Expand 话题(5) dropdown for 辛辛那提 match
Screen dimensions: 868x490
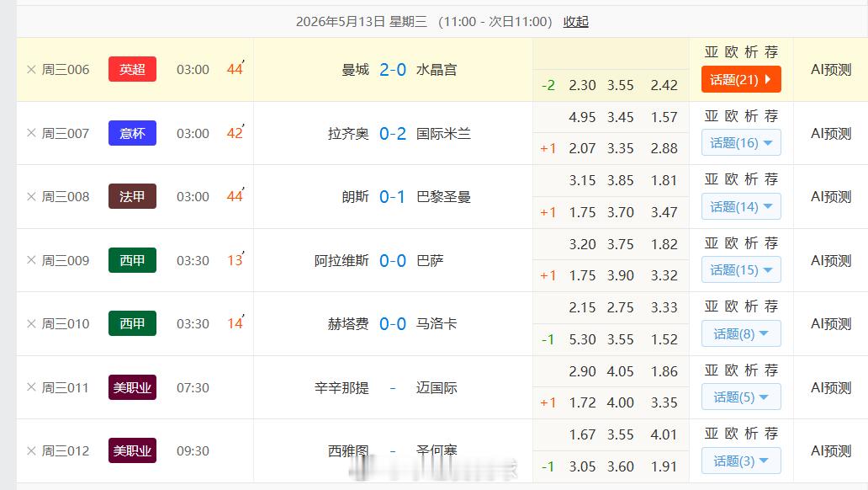(741, 397)
